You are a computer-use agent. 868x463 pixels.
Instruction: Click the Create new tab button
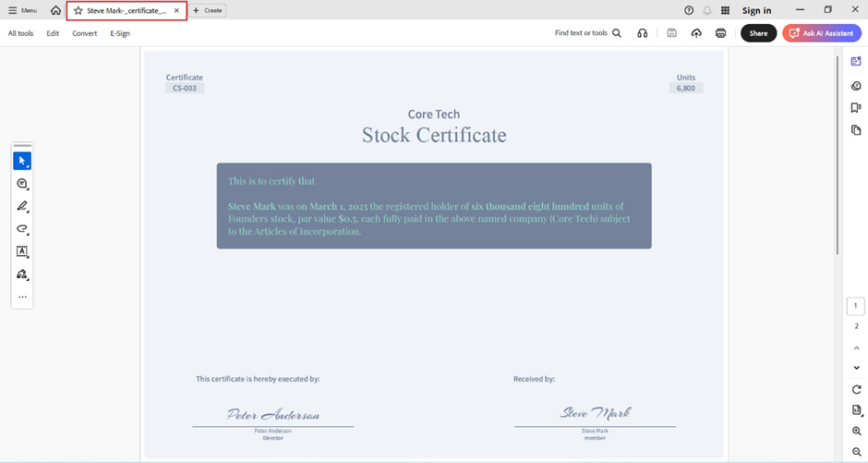pyautogui.click(x=208, y=10)
